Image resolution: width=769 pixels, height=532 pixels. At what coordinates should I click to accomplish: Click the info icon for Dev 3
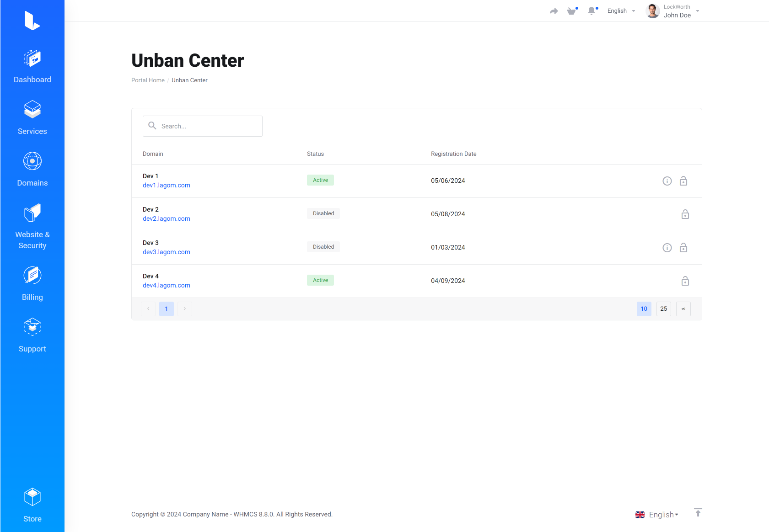pyautogui.click(x=667, y=248)
